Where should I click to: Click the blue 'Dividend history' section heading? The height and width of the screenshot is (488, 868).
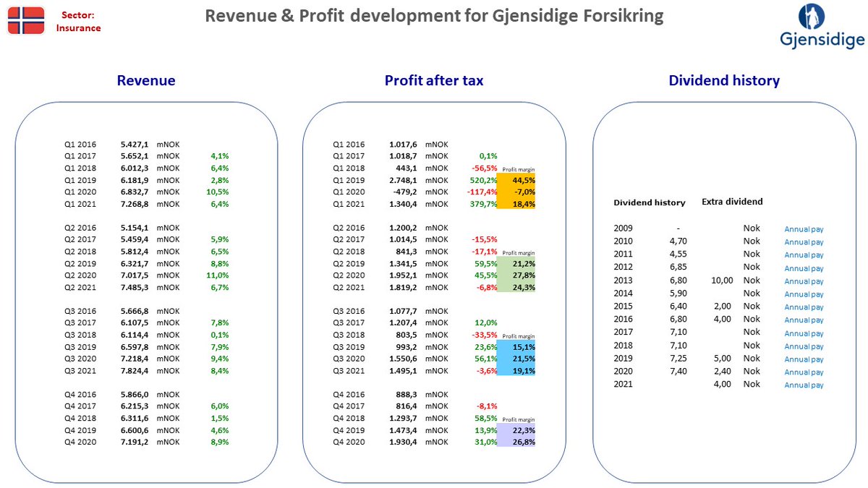click(724, 80)
